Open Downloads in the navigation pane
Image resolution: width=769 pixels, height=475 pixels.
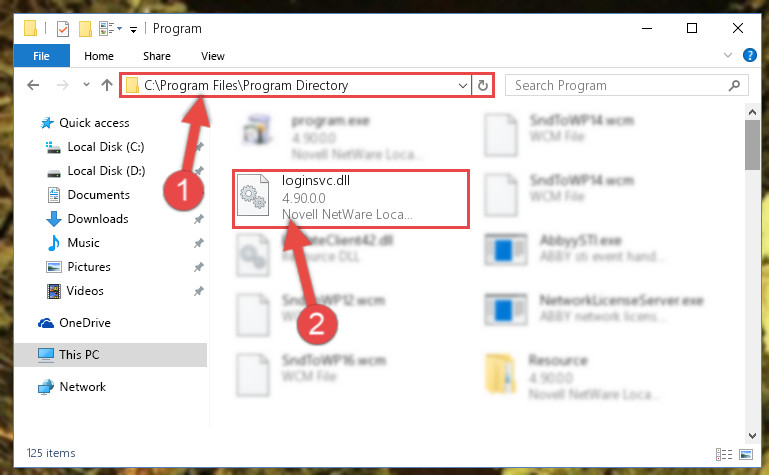point(97,218)
